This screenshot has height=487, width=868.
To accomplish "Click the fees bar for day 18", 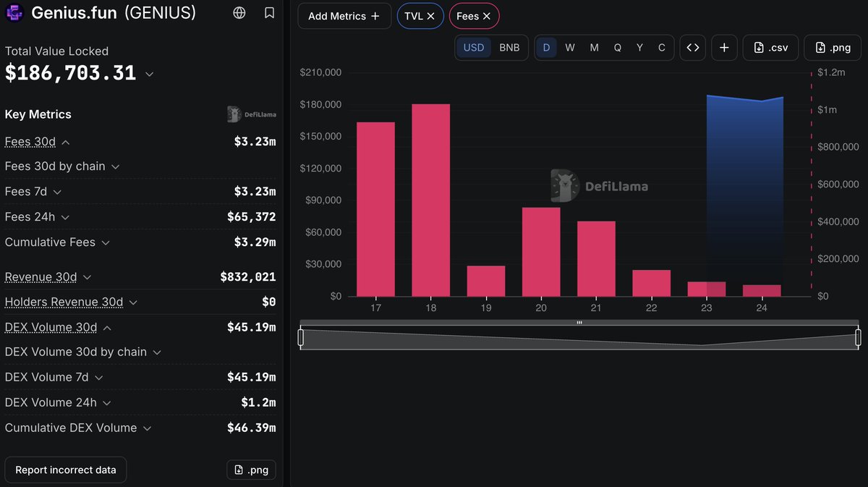I will [x=431, y=200].
